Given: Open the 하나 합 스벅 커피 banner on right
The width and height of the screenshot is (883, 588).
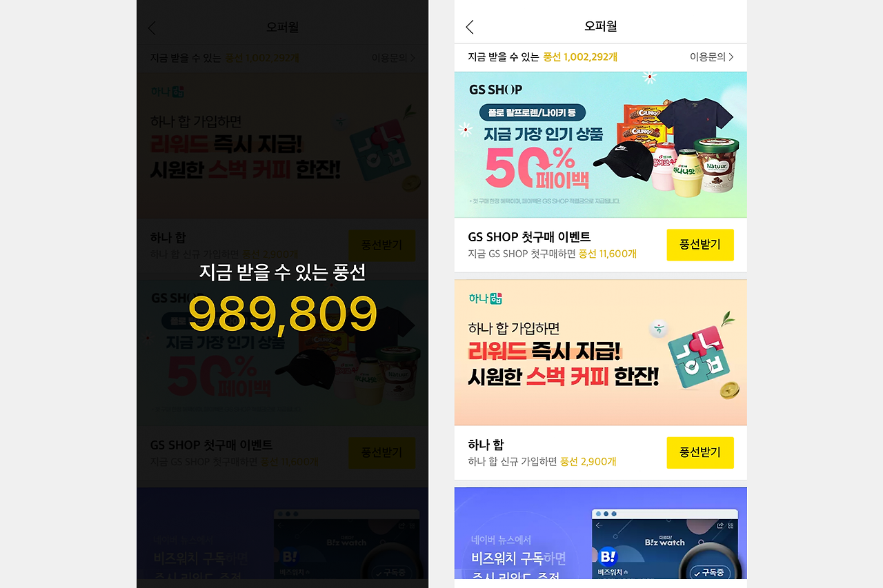Looking at the screenshot, I should click(x=601, y=352).
